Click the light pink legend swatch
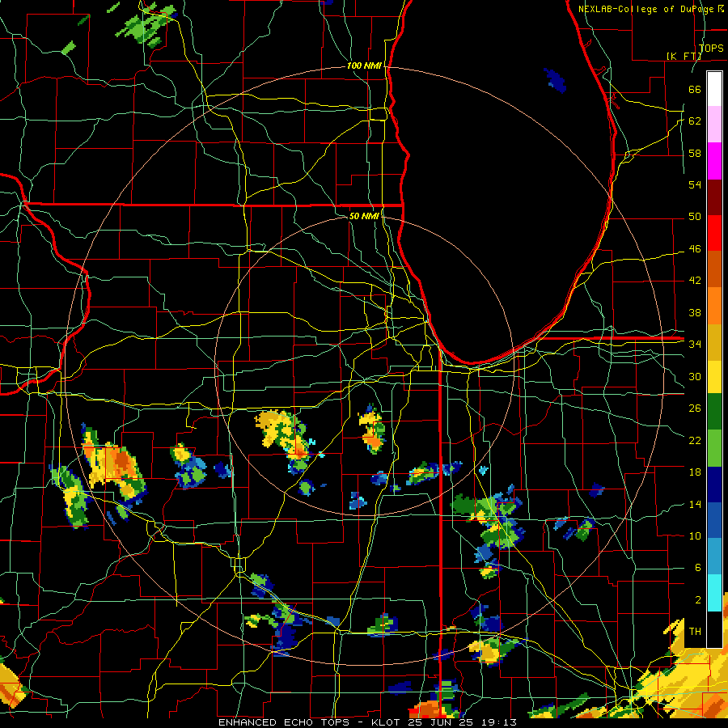Viewport: 728px width, 728px height. (x=714, y=125)
